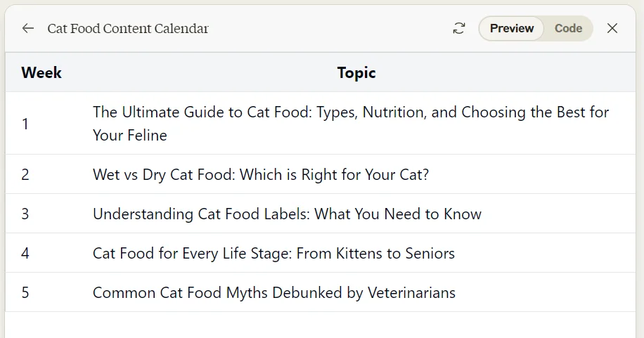
Task: Select the Common Cat Food Myths topic
Action: (274, 293)
